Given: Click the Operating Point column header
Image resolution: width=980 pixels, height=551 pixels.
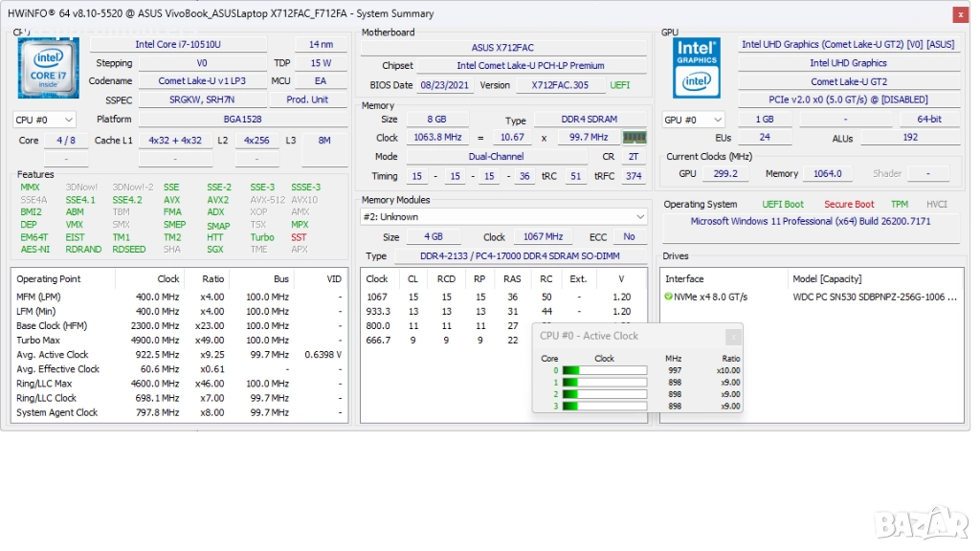Looking at the screenshot, I should point(49,279).
